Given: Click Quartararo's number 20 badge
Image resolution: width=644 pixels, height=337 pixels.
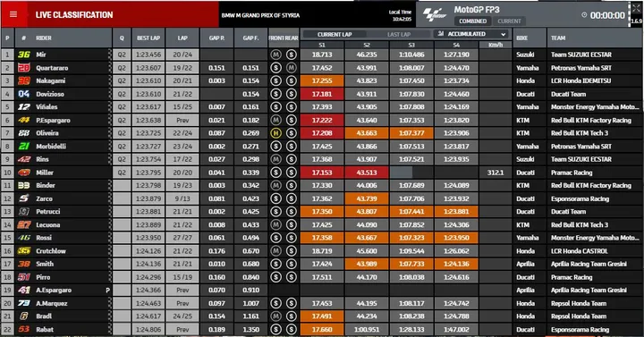Looking at the screenshot, I should [24, 68].
